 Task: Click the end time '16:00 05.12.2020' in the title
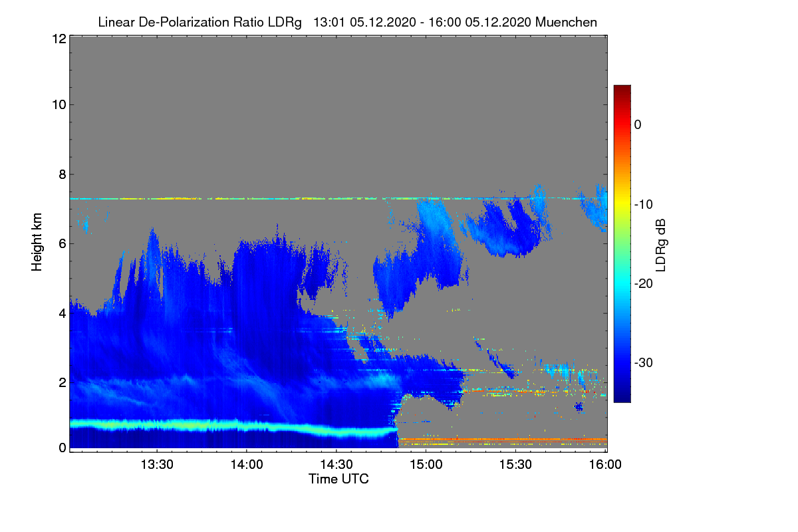481,22
